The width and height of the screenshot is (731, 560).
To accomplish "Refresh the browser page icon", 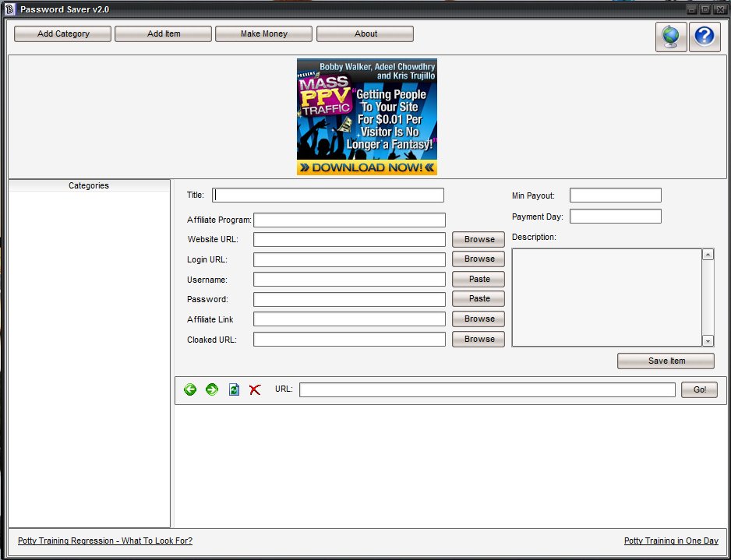I will tap(234, 389).
